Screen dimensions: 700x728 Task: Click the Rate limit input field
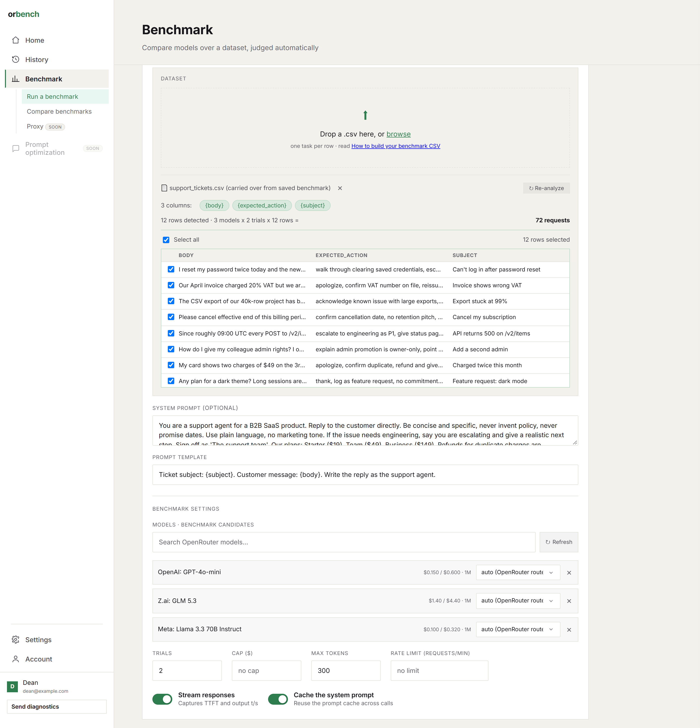[440, 670]
